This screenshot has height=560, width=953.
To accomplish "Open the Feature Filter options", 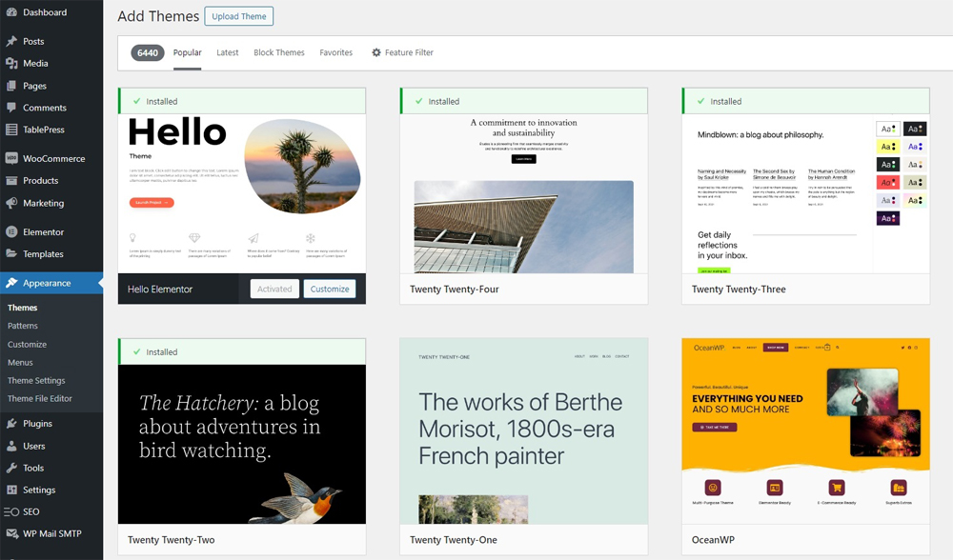I will click(402, 52).
